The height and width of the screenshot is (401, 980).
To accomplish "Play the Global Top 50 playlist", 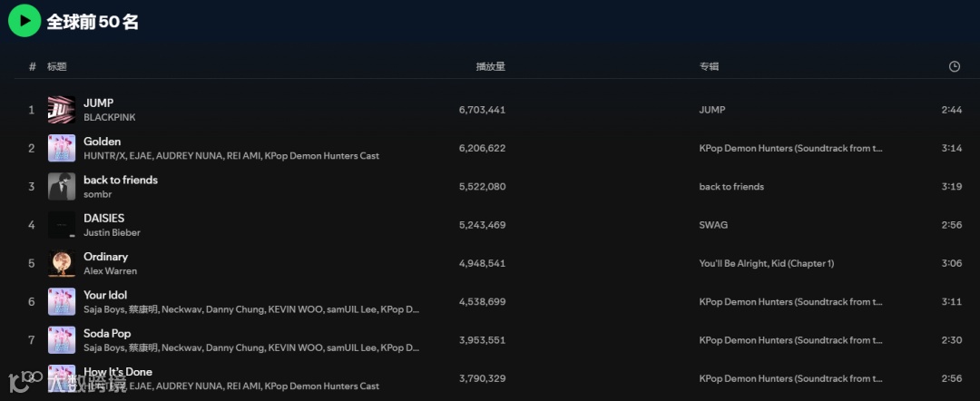I will pos(24,21).
